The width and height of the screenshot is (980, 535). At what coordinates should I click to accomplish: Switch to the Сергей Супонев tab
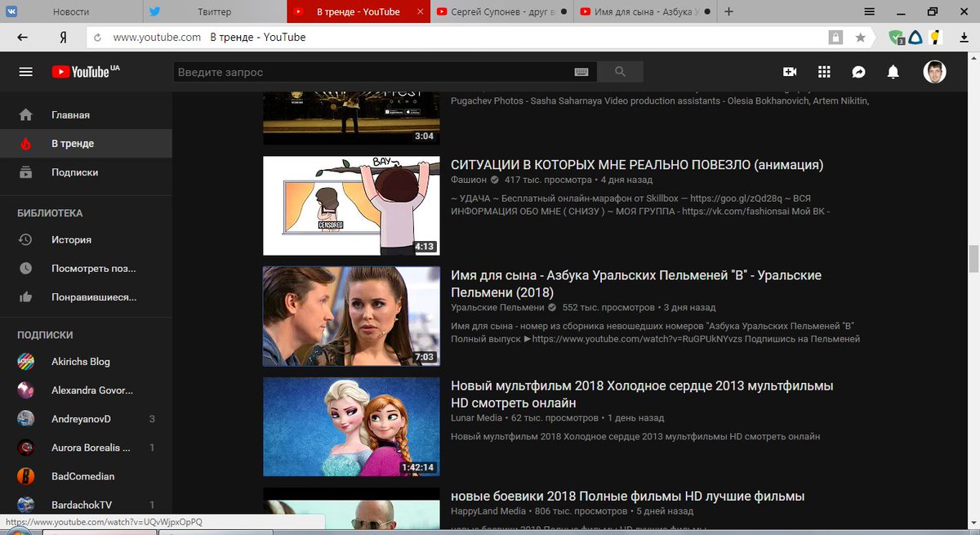(501, 11)
